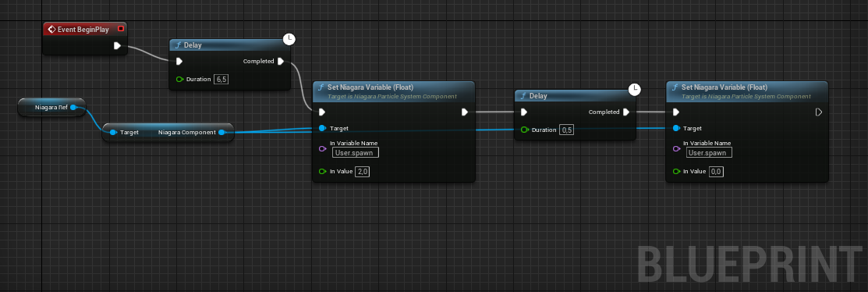Edit User.spawn field in first Set node
This screenshot has height=292, width=868.
356,152
